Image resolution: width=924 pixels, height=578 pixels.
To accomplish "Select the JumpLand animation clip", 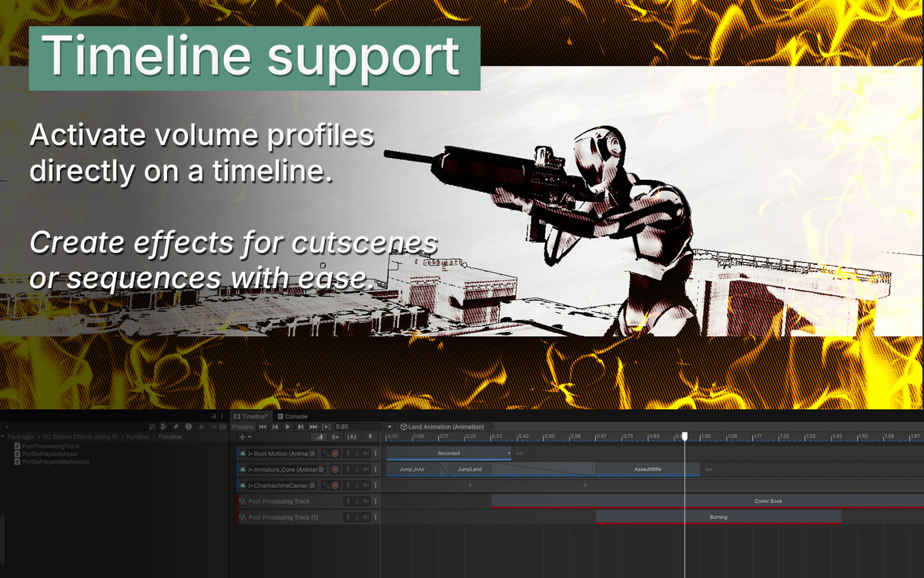I will click(470, 469).
